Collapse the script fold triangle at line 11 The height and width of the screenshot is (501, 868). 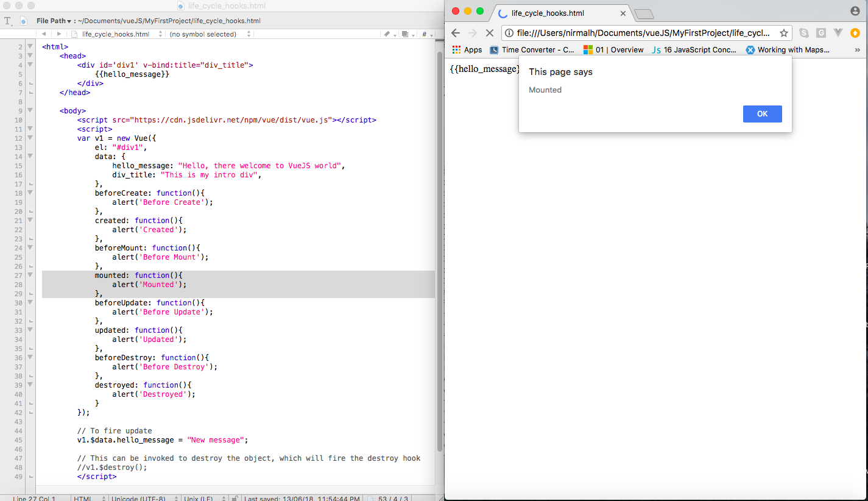click(30, 129)
